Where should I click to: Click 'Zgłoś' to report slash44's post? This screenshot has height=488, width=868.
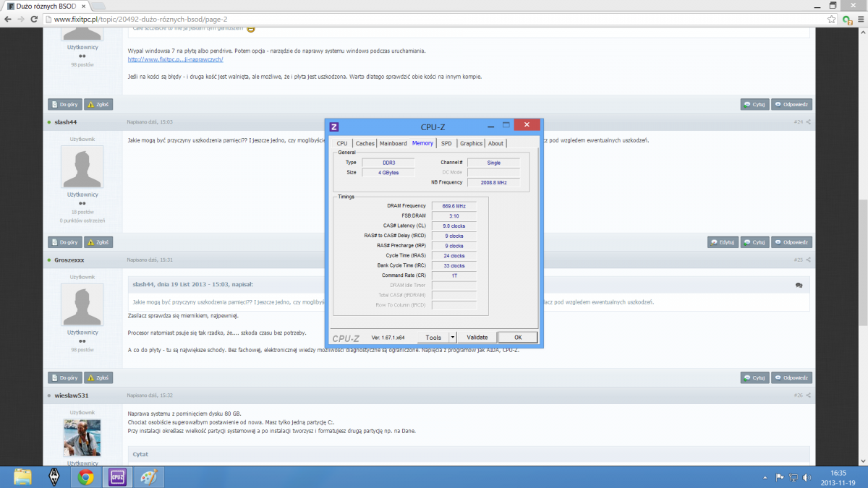pyautogui.click(x=98, y=242)
